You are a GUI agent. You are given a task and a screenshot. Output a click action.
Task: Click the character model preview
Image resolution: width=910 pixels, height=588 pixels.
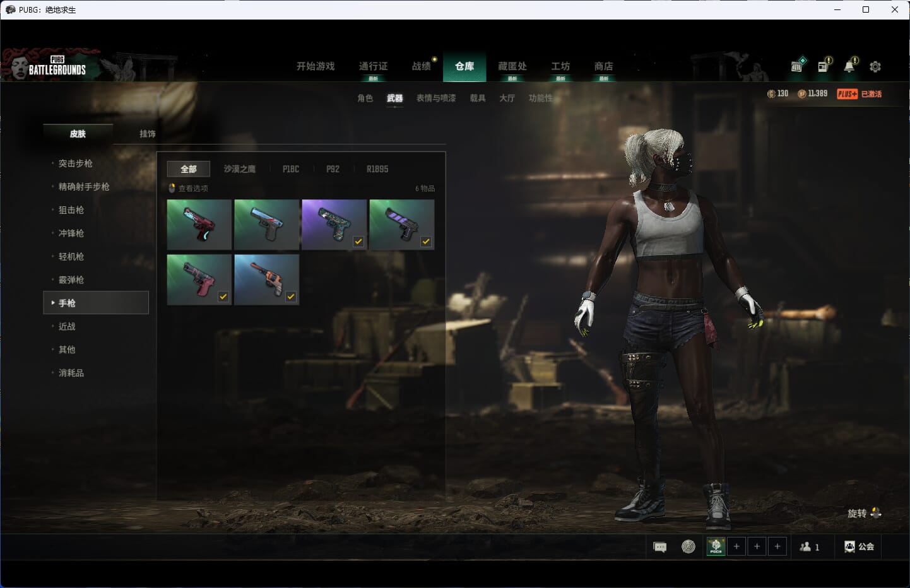click(669, 328)
